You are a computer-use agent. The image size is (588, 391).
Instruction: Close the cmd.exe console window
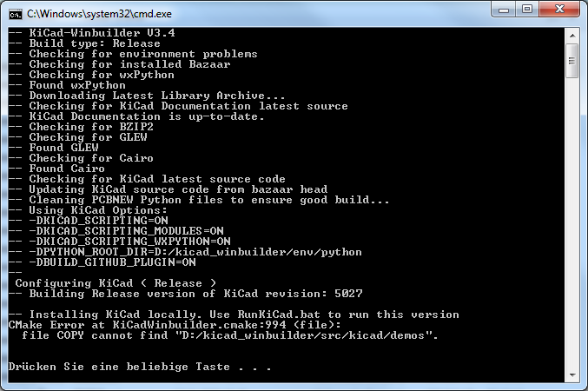point(559,10)
